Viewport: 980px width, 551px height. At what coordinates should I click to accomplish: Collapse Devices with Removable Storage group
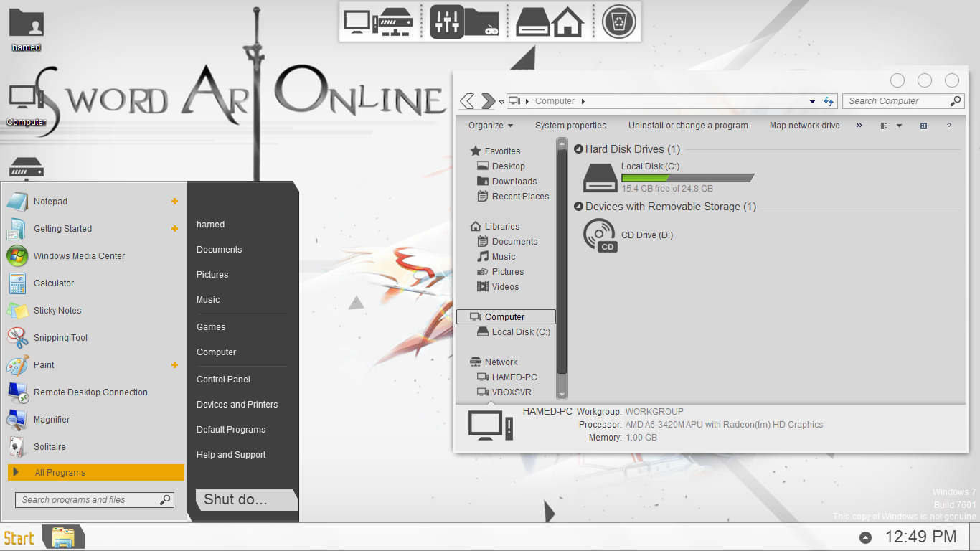[578, 207]
